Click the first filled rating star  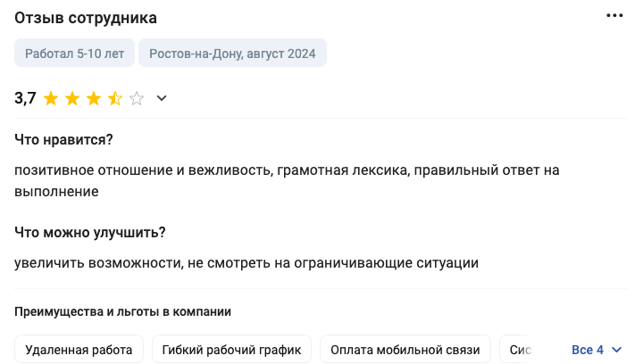[x=51, y=99]
